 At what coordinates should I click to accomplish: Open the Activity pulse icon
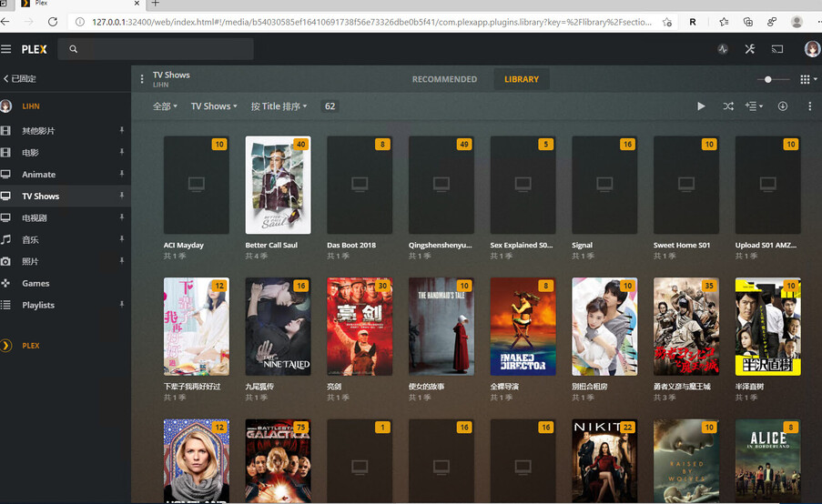723,49
